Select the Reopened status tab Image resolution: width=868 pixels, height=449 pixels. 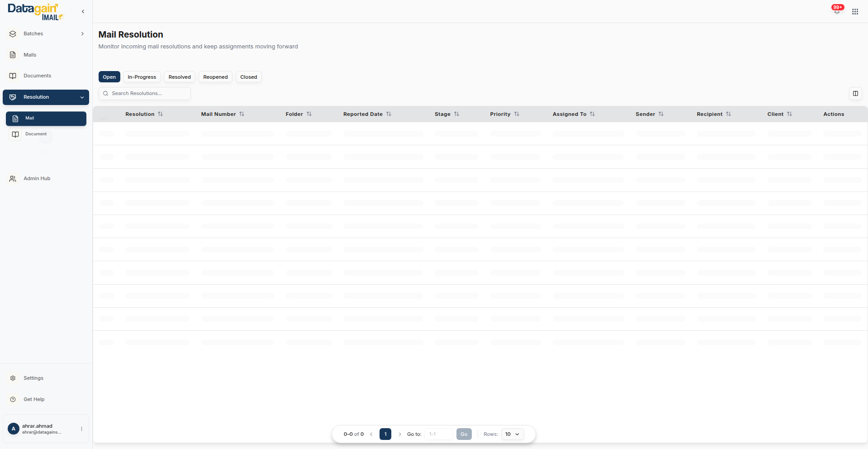click(215, 77)
